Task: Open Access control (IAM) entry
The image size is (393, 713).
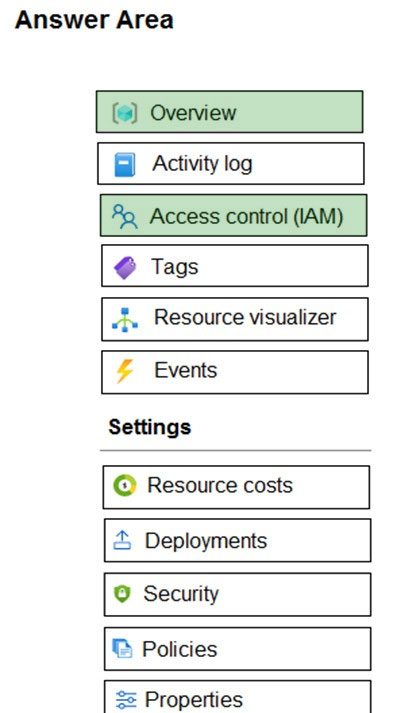Action: pyautogui.click(x=233, y=216)
